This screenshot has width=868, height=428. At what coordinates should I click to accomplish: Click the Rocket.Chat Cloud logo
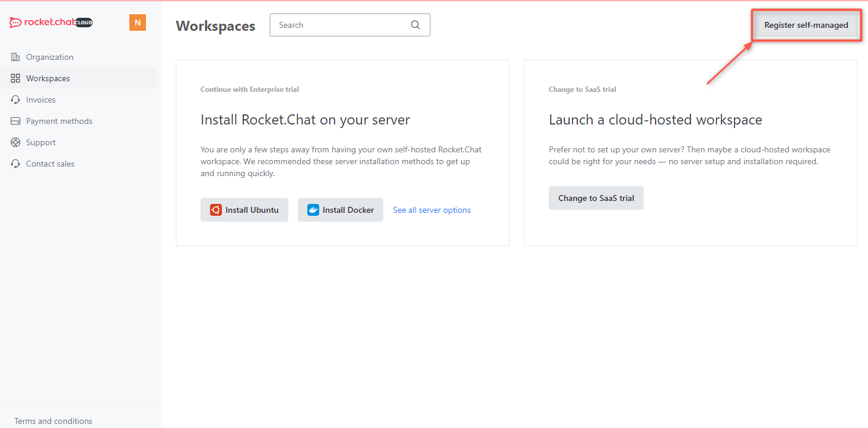[51, 23]
